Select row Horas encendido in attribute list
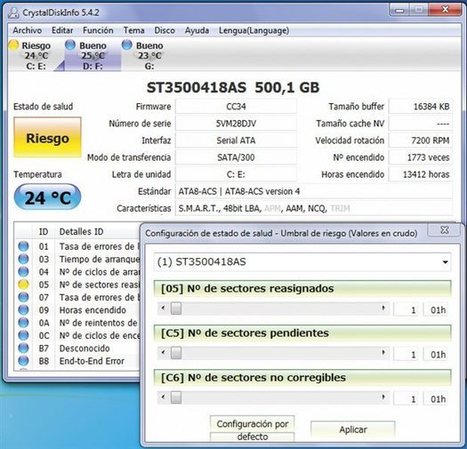Viewport: 467px width, 449px height. [78, 310]
